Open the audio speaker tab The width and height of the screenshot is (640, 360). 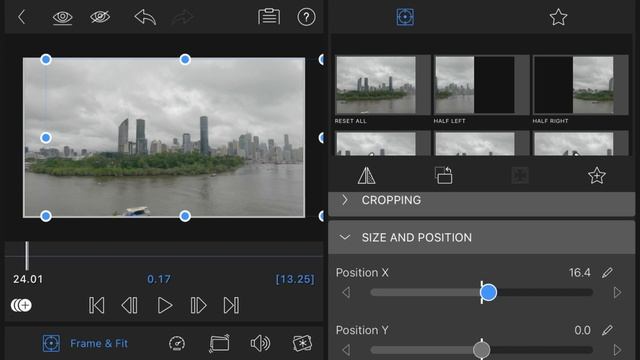point(260,344)
